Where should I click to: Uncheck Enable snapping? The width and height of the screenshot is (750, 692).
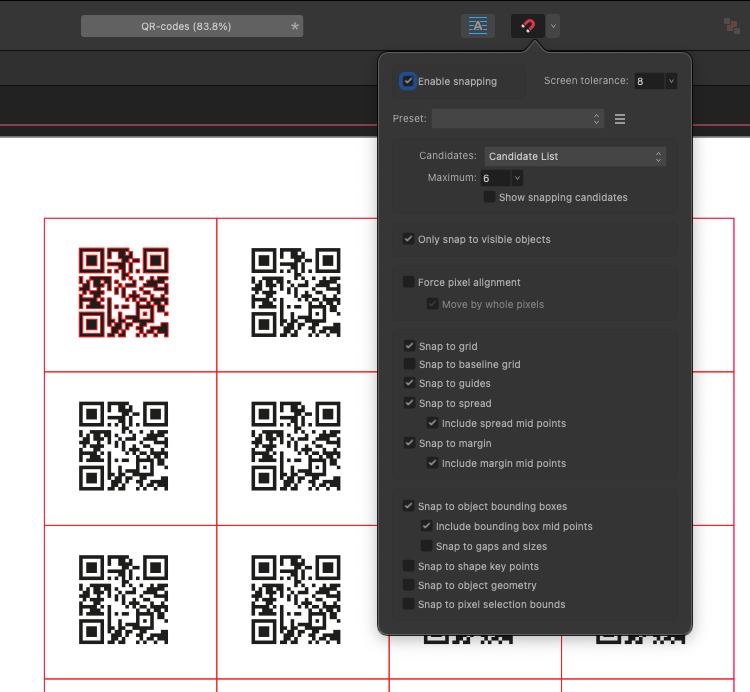pos(408,81)
